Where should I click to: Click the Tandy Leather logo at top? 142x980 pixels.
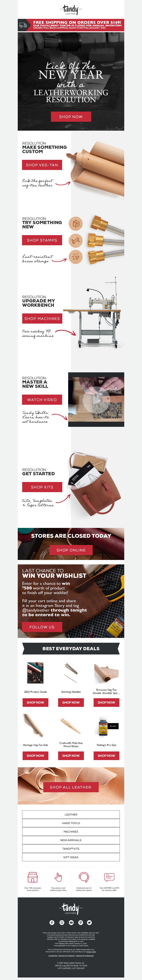click(x=71, y=9)
